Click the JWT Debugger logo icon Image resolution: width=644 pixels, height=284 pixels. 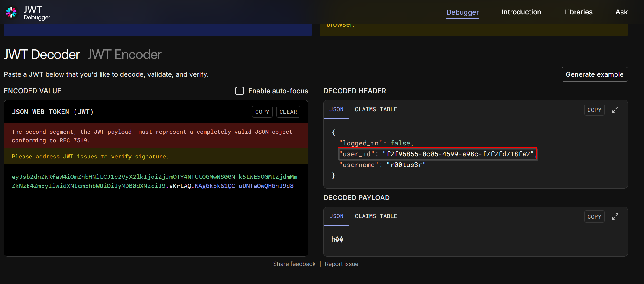point(11,12)
